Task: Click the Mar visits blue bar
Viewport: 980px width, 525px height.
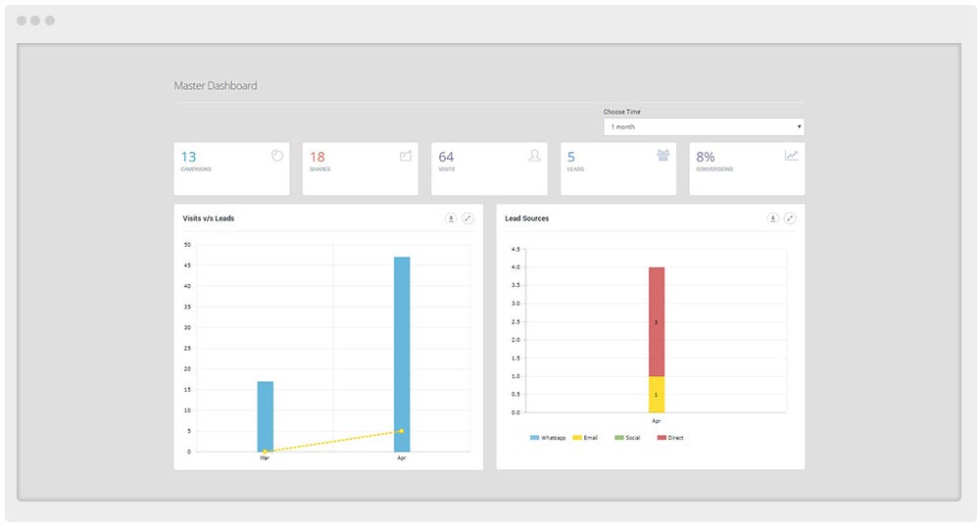Action: 265,416
